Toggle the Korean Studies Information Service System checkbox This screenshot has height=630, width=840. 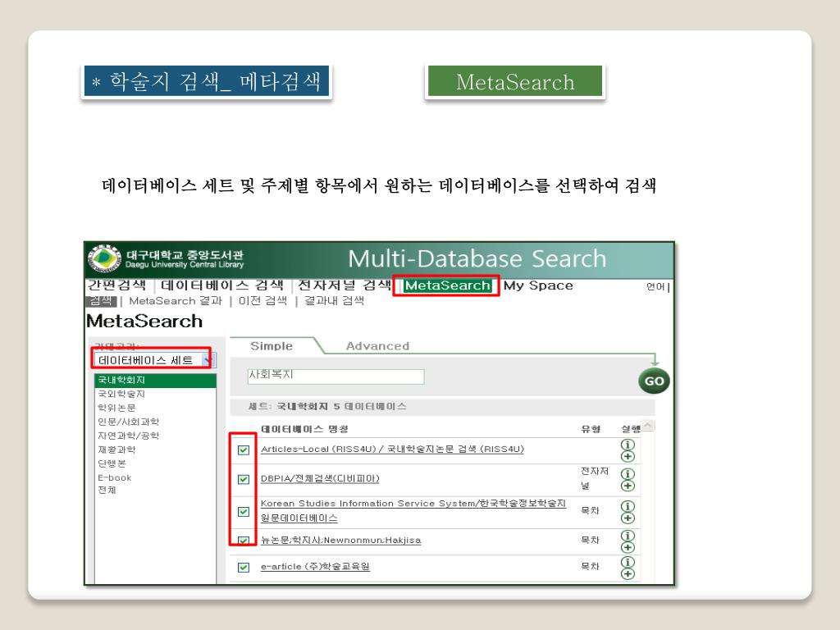243,512
